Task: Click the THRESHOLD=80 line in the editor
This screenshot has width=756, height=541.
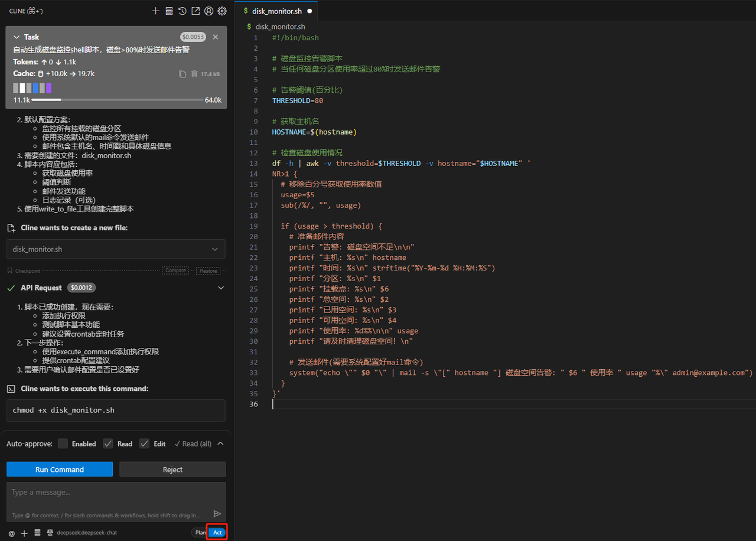Action: pos(298,100)
